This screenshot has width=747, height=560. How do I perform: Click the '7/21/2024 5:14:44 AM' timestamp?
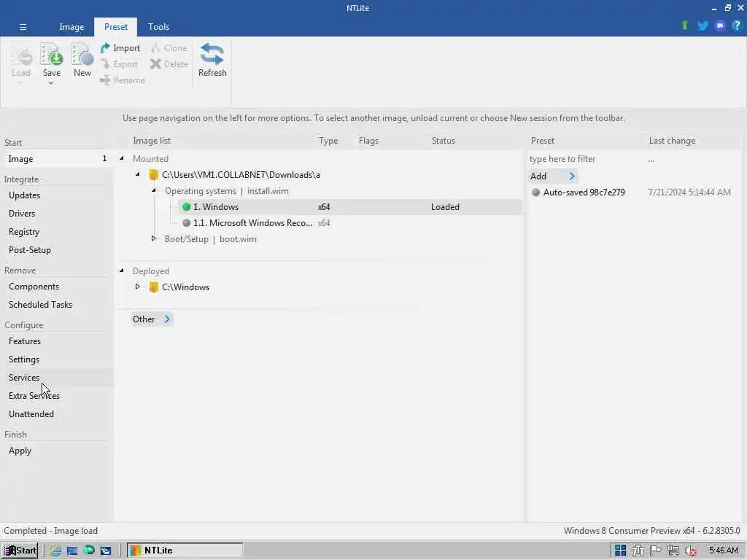tap(689, 192)
